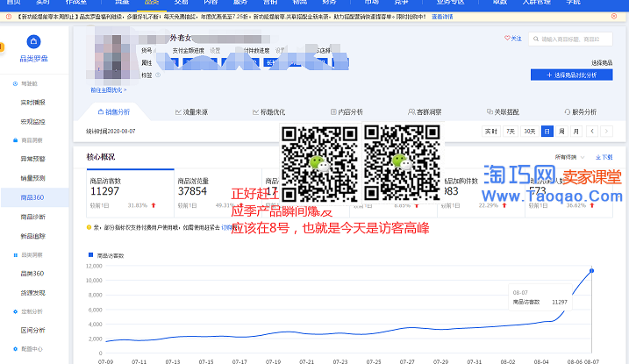Open 销量预测 in the sidebar
The width and height of the screenshot is (629, 364).
click(x=32, y=178)
